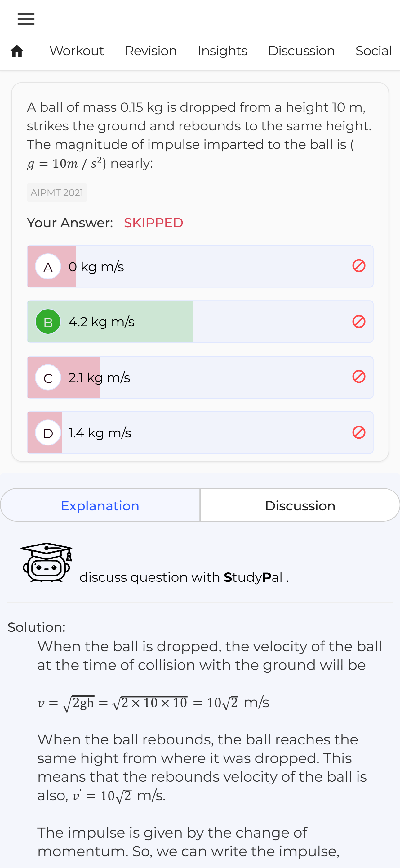Switch to the Revision tab
Screen dimensions: 400x868
pyautogui.click(x=151, y=51)
